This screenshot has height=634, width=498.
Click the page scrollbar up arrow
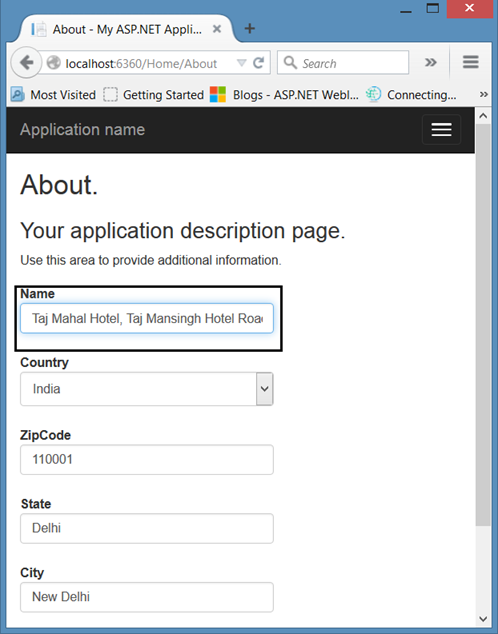point(483,116)
